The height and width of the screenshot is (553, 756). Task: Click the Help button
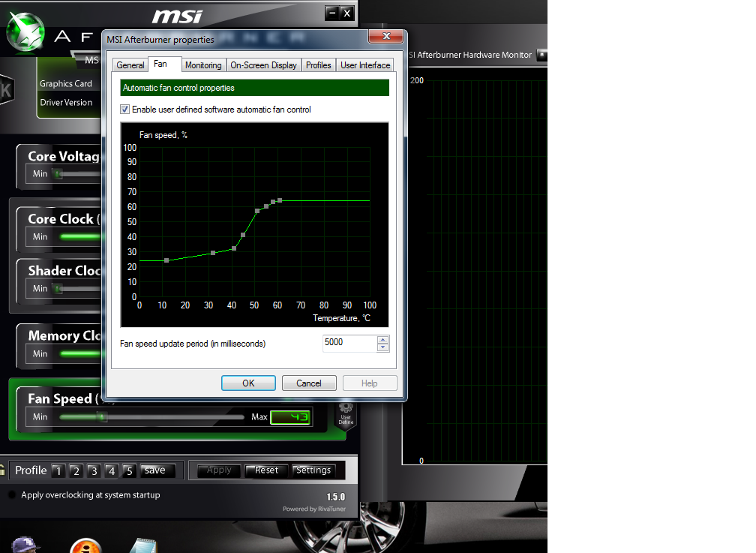(369, 383)
